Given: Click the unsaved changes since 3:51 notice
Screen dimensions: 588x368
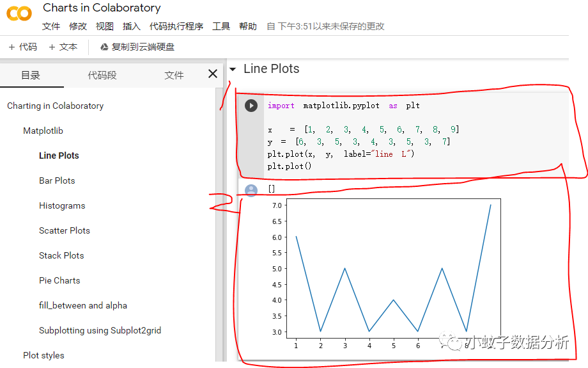Looking at the screenshot, I should click(x=325, y=26).
